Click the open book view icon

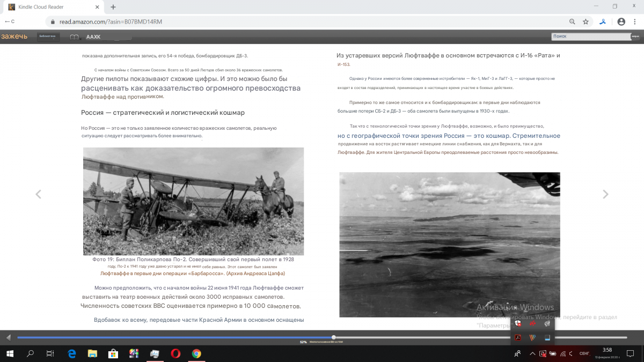[x=75, y=37]
